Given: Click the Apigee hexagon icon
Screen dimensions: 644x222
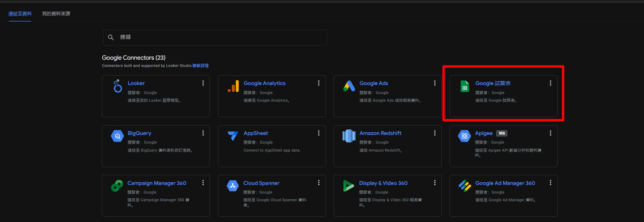Looking at the screenshot, I should click(465, 136).
